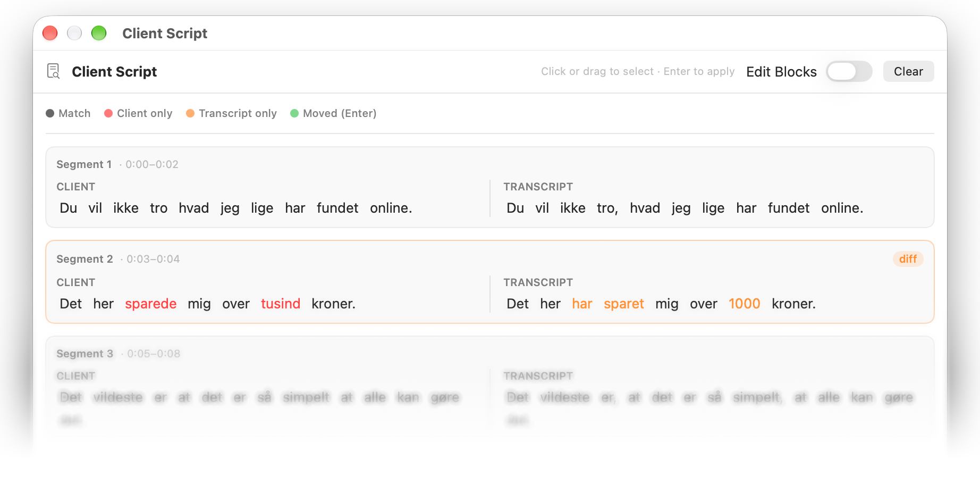Image resolution: width=980 pixels, height=477 pixels.
Task: Select "ikke" in Segment 1 client text
Action: coord(126,208)
